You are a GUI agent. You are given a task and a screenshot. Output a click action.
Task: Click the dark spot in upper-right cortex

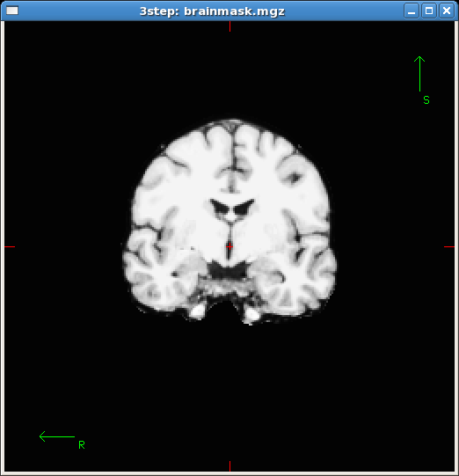click(293, 177)
